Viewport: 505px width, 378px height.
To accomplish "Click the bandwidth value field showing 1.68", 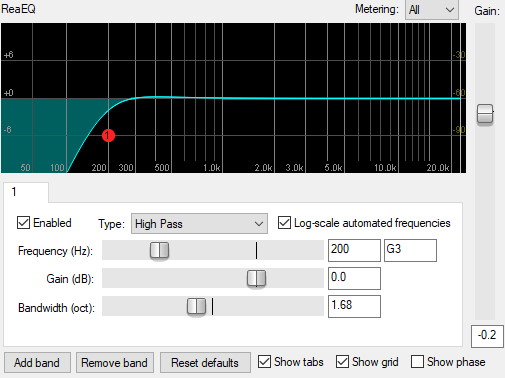I will pyautogui.click(x=354, y=306).
